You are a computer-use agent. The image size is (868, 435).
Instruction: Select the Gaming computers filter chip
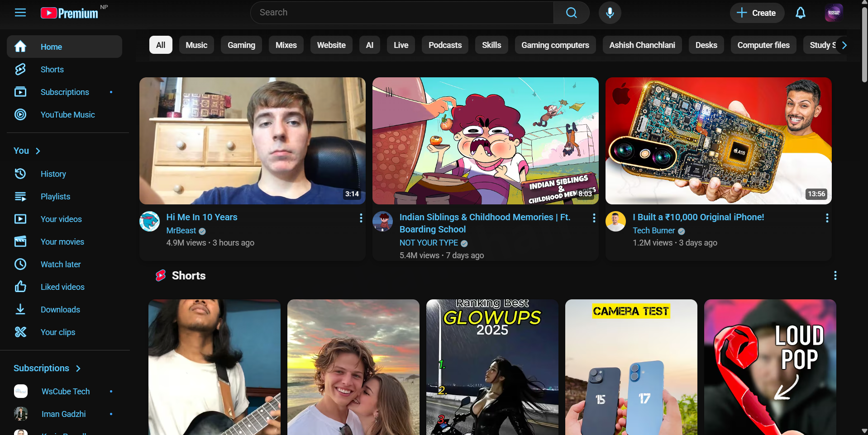555,45
